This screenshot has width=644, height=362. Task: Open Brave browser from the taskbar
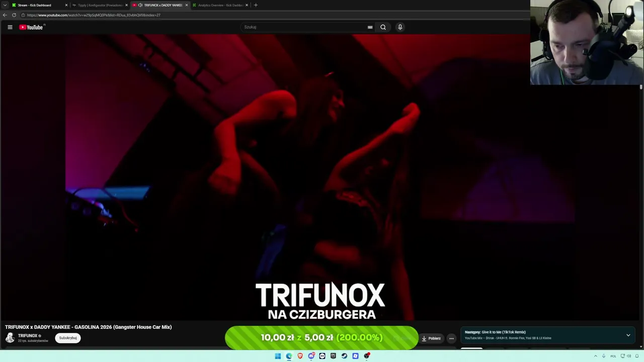pos(300,356)
